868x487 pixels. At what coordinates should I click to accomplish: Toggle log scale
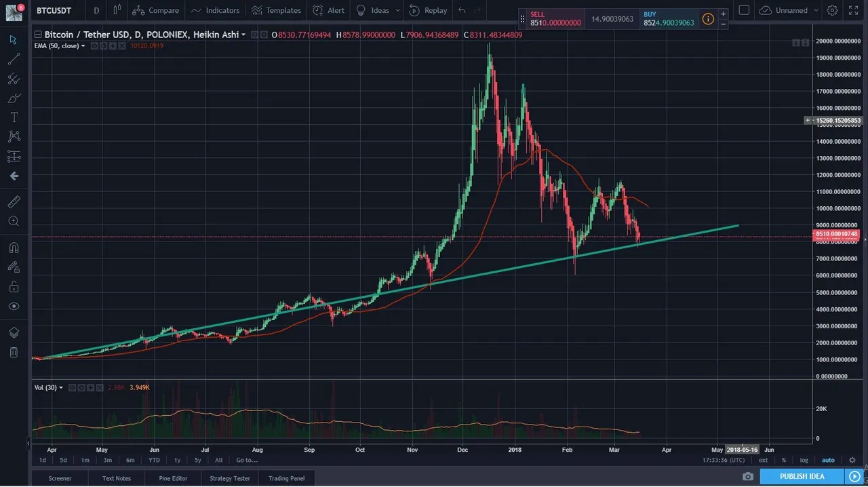point(804,460)
